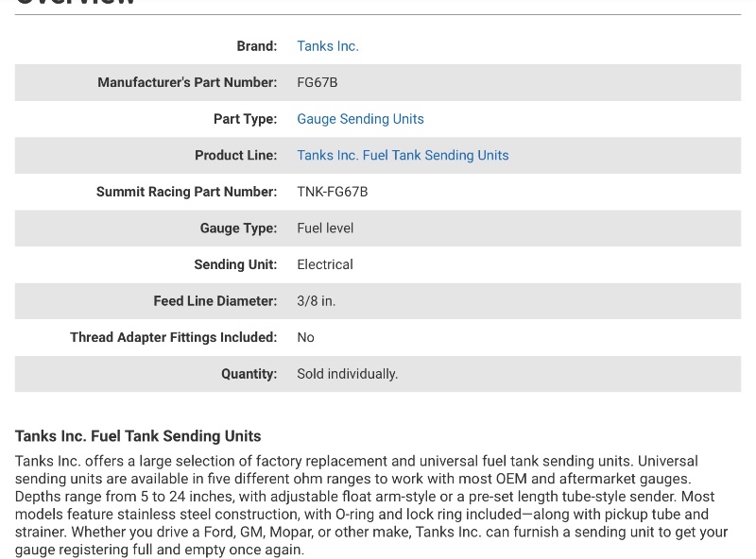This screenshot has width=756, height=559.
Task: Click the Electrical sending unit value
Action: pos(324,264)
